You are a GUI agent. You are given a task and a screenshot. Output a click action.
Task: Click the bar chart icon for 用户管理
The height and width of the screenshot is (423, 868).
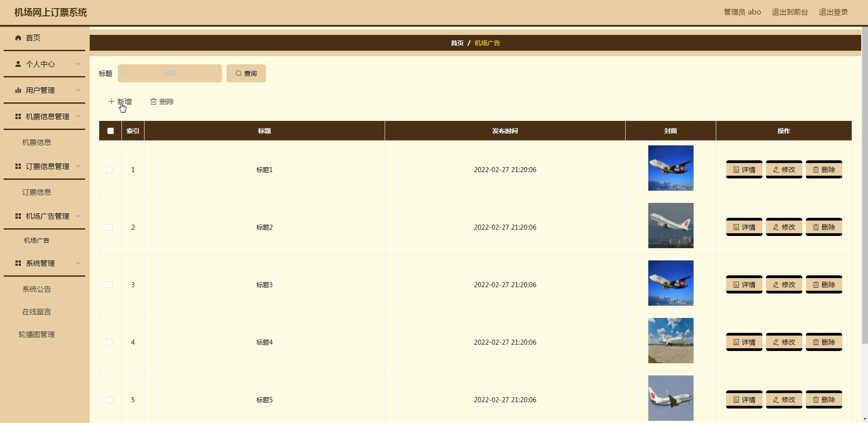click(18, 90)
